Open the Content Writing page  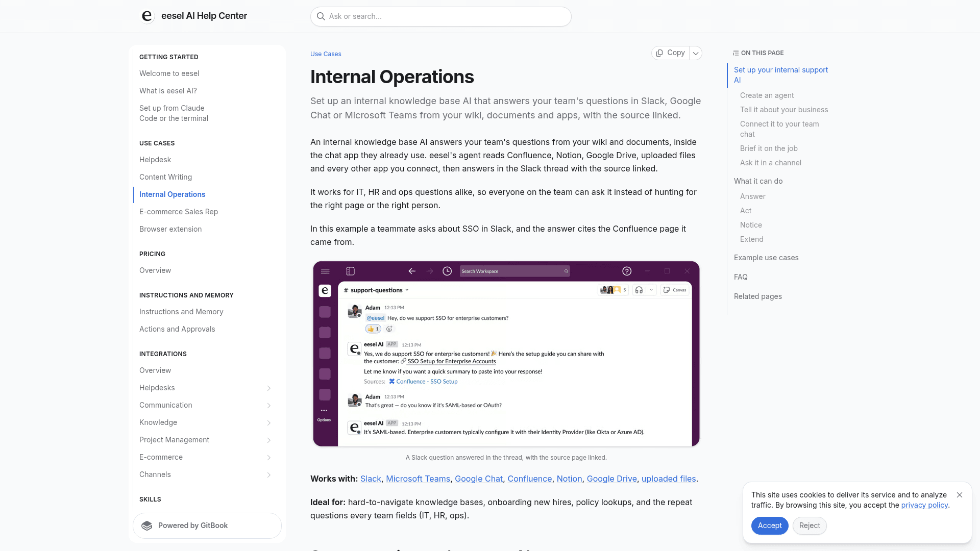coord(165,177)
